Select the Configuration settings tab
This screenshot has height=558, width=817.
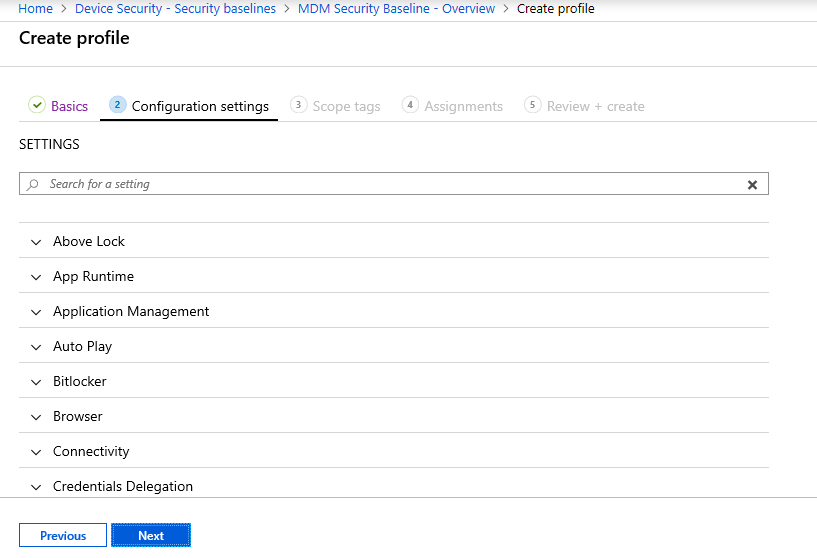200,106
